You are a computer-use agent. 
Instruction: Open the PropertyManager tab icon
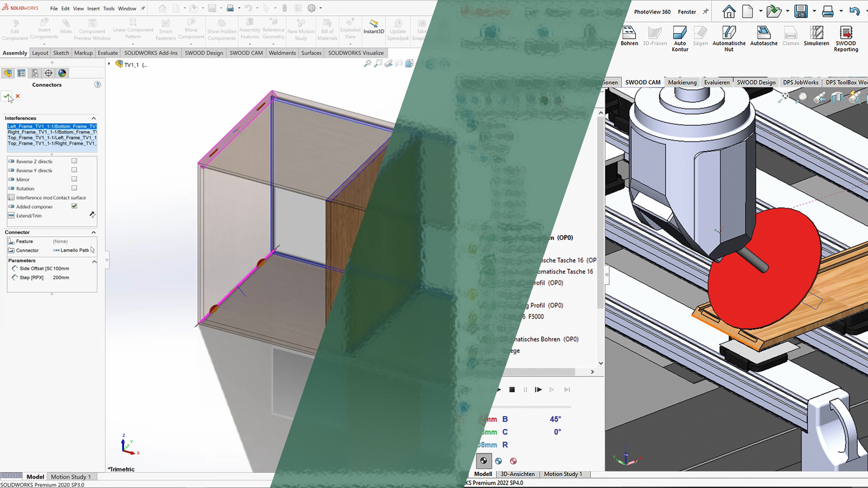pos(21,73)
